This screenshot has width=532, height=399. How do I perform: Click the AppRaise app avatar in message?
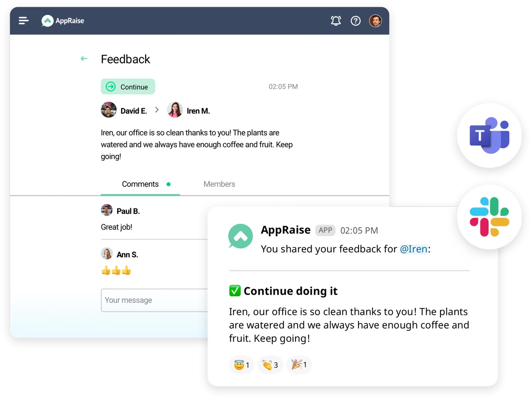[x=241, y=236]
